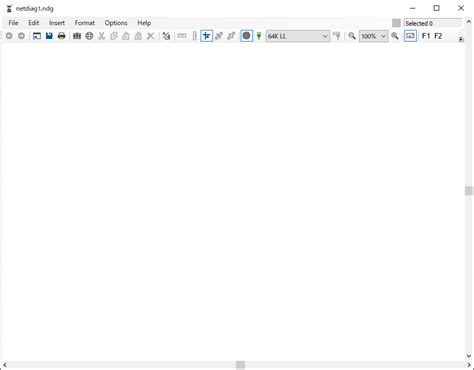This screenshot has height=370, width=474.
Task: Open the Help menu
Action: click(144, 23)
